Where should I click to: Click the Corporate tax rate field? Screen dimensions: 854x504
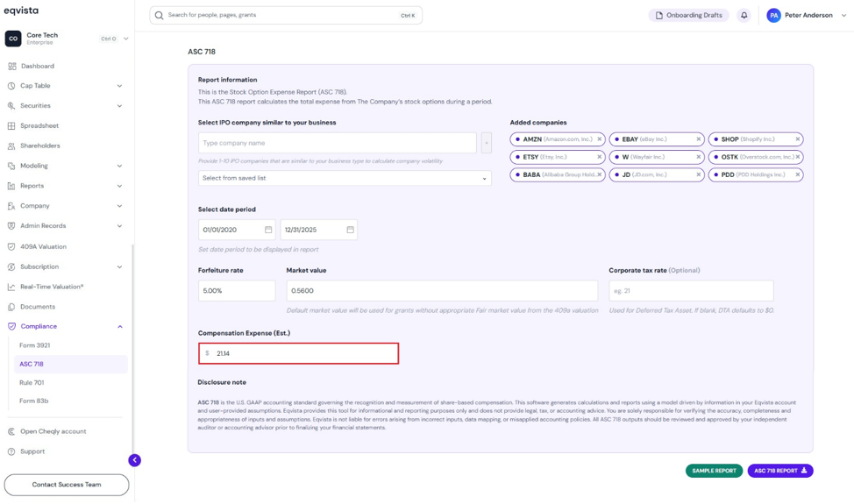[691, 291]
